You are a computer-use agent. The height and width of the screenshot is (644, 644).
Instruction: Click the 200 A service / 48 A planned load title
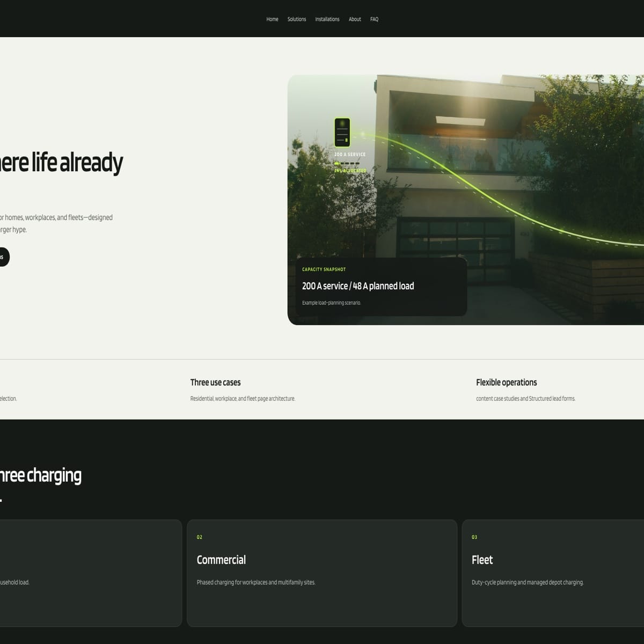pos(358,286)
